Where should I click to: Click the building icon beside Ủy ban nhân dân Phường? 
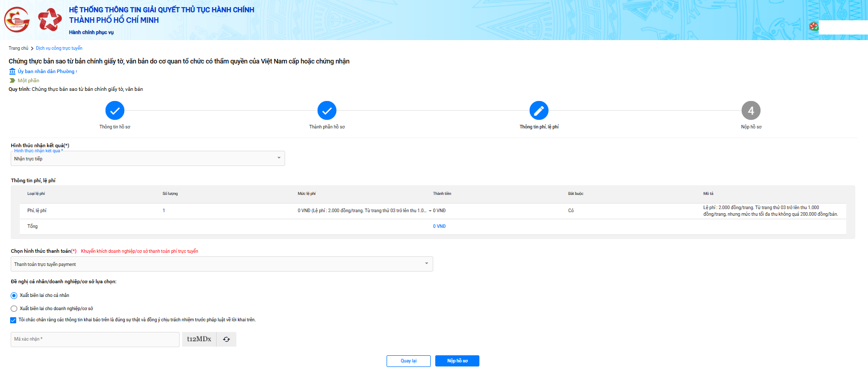click(x=12, y=72)
